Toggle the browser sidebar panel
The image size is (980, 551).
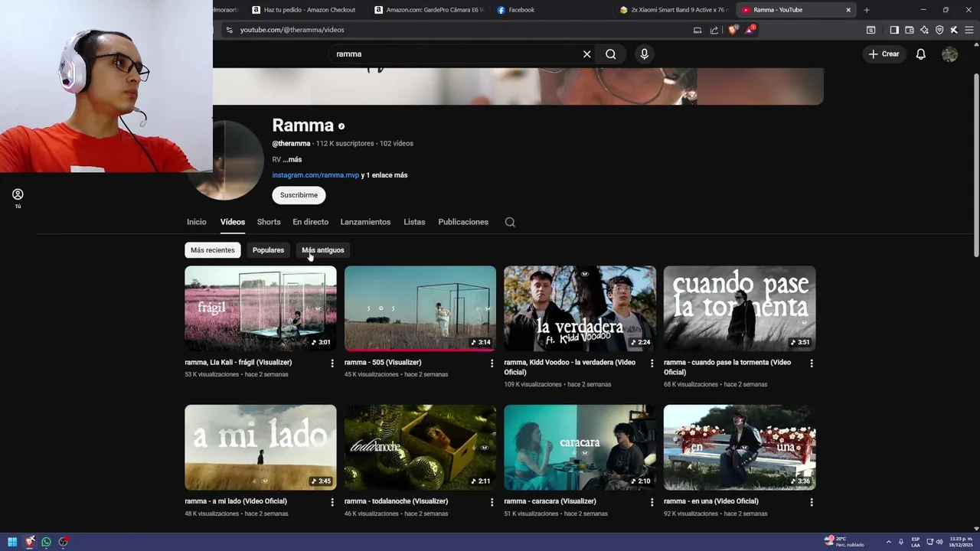pos(894,30)
